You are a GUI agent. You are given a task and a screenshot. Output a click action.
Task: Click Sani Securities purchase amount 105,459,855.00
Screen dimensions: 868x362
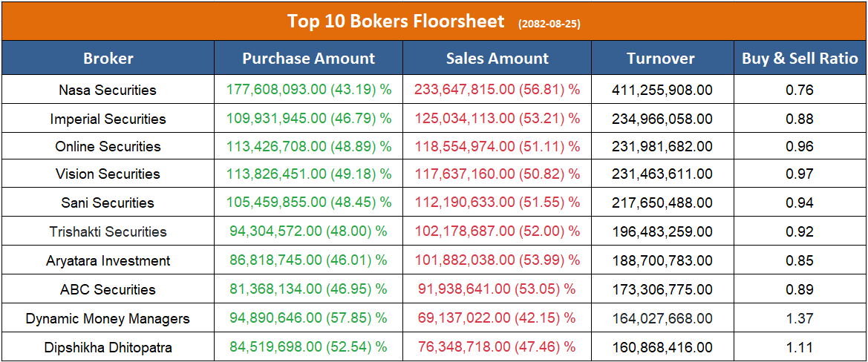click(x=309, y=203)
